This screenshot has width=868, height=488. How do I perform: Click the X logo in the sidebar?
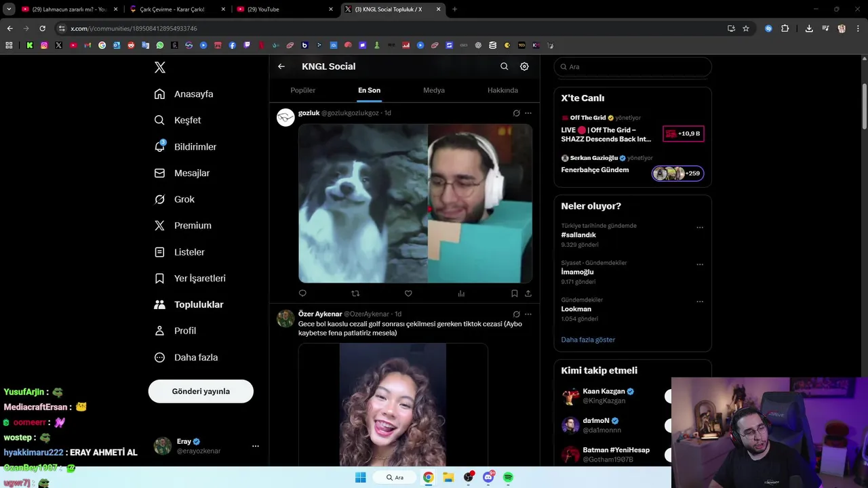(x=160, y=67)
